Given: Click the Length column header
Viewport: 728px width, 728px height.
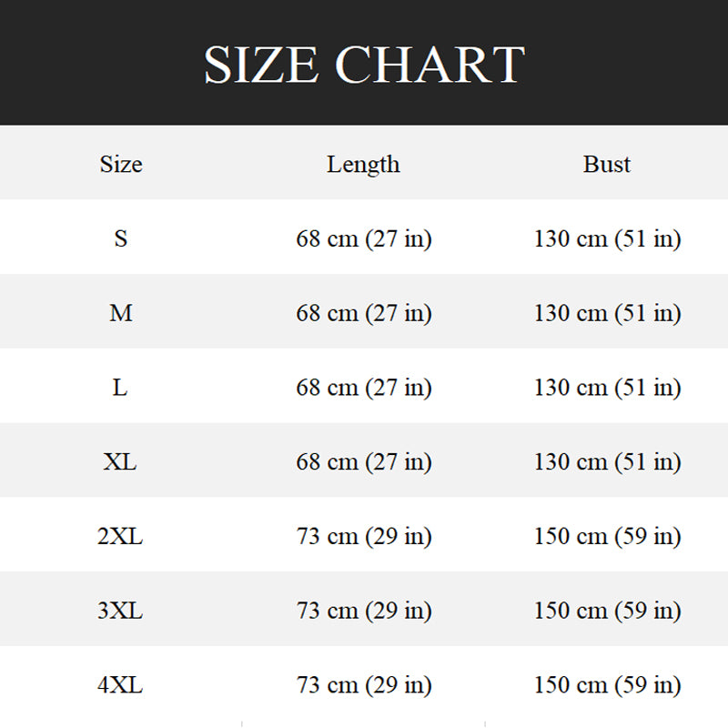Looking at the screenshot, I should click(363, 164).
